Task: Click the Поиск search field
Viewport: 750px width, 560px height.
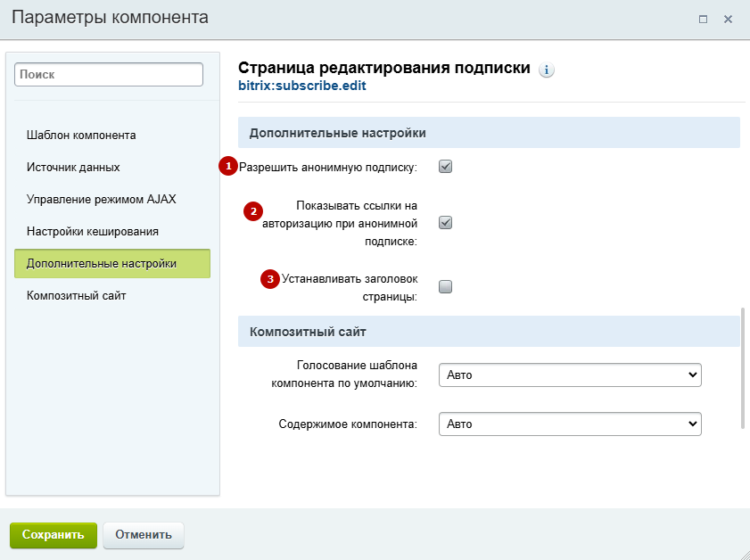Action: (x=109, y=75)
